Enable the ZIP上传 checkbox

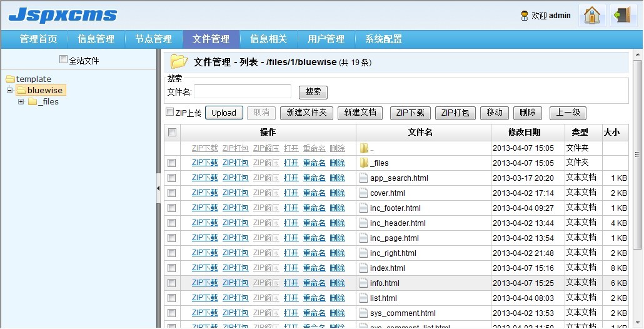tap(169, 112)
